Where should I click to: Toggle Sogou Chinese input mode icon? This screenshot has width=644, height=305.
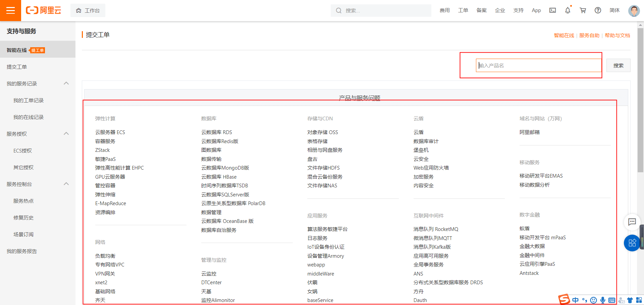coord(576,300)
